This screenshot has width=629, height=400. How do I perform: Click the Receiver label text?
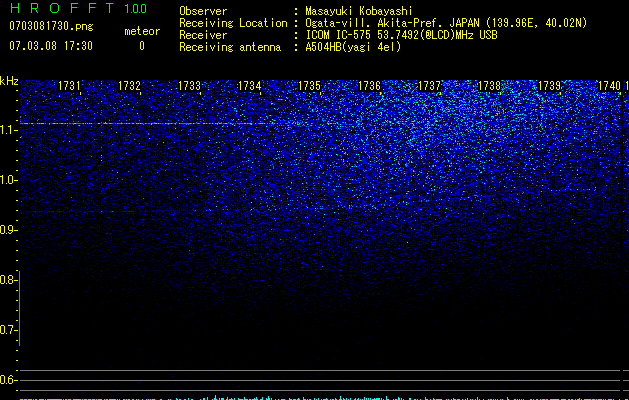point(203,35)
